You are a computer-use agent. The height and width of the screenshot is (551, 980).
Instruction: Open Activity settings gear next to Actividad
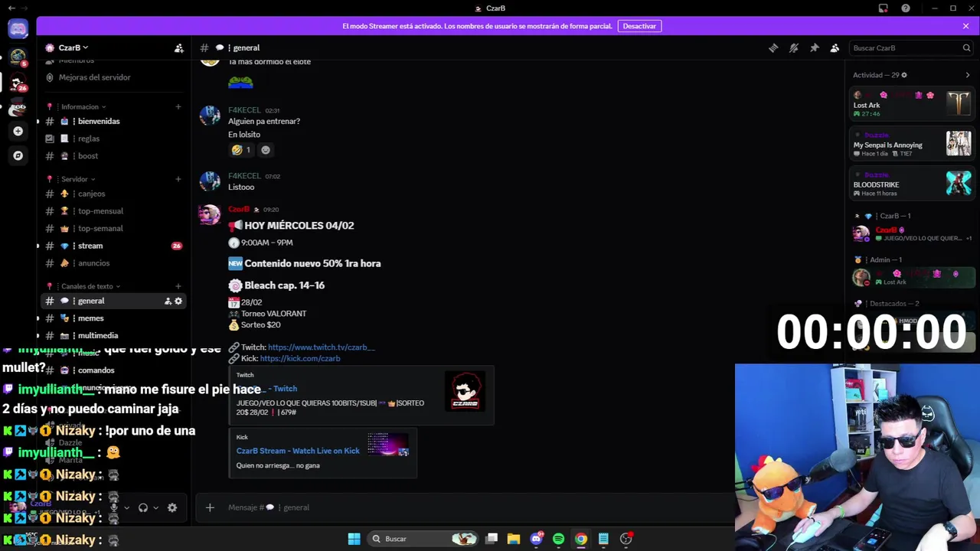[904, 75]
